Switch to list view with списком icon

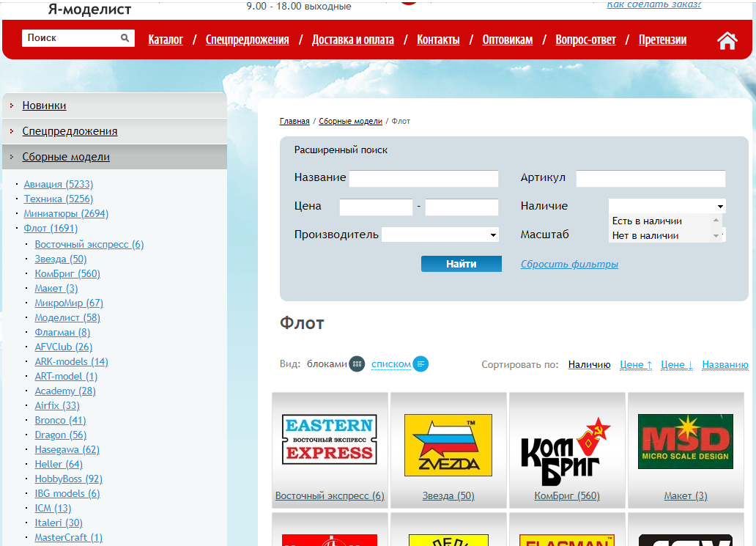click(x=419, y=364)
